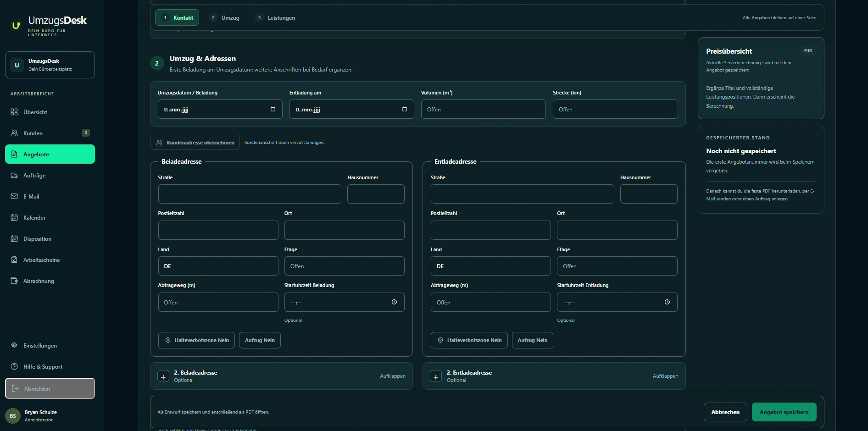This screenshot has width=868, height=431.
Task: Open calendar picker for Umzugsdatum / Beladung
Action: pos(273,109)
